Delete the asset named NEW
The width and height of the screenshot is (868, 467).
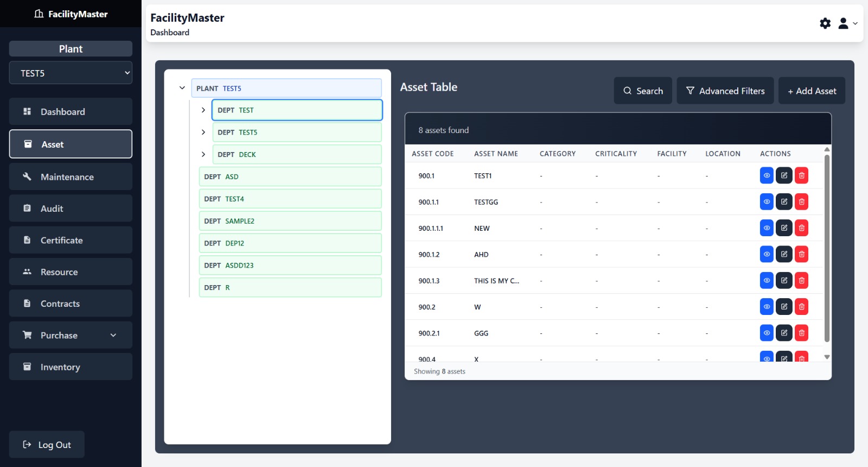(801, 228)
